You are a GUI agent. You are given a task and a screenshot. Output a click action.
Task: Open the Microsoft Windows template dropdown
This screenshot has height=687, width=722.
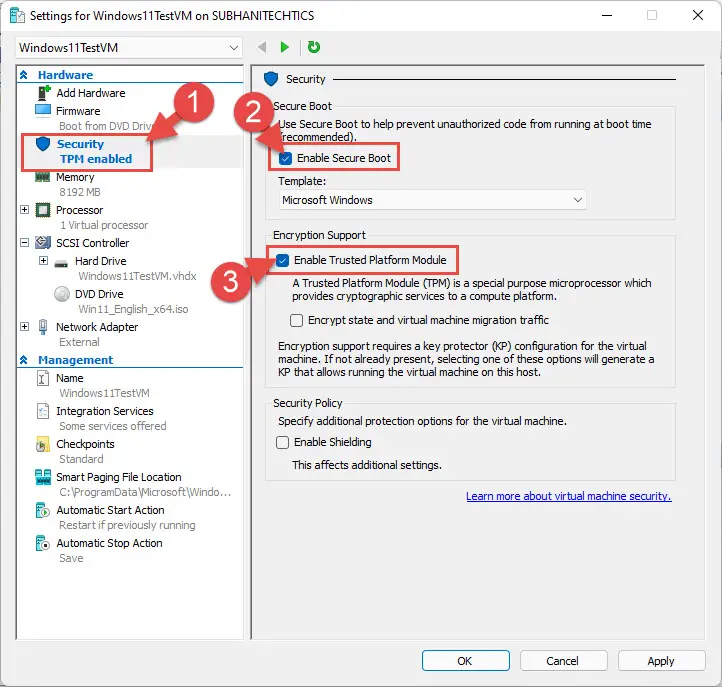click(432, 200)
